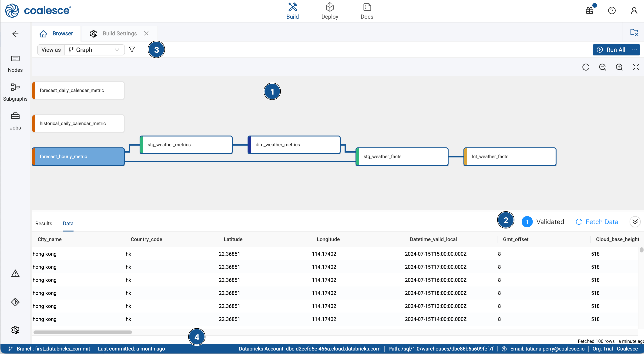Open Run All more options ellipsis
644x354 pixels.
point(634,50)
